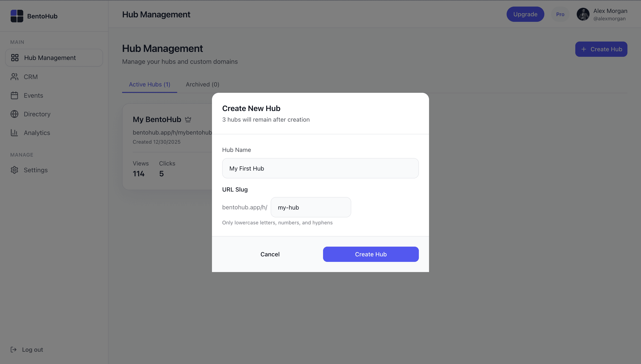This screenshot has height=364, width=641.
Task: Open the My BentoHub card
Action: tap(157, 119)
